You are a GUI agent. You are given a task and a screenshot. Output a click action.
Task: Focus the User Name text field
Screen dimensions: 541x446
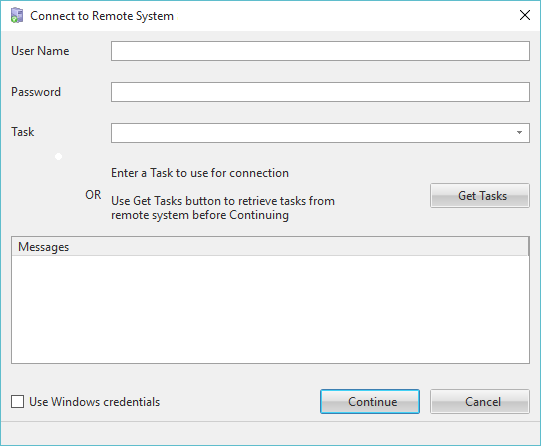320,51
